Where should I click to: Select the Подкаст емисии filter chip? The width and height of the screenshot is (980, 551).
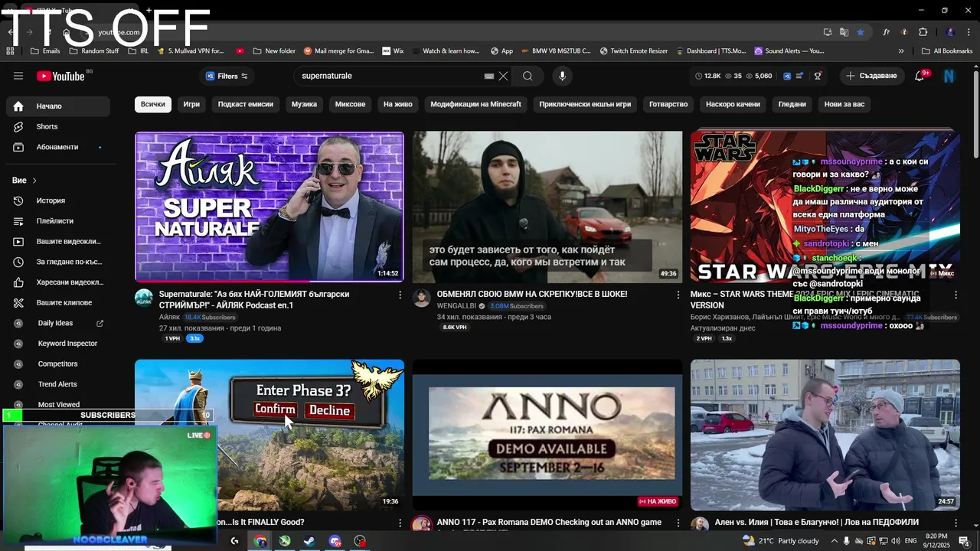[245, 104]
